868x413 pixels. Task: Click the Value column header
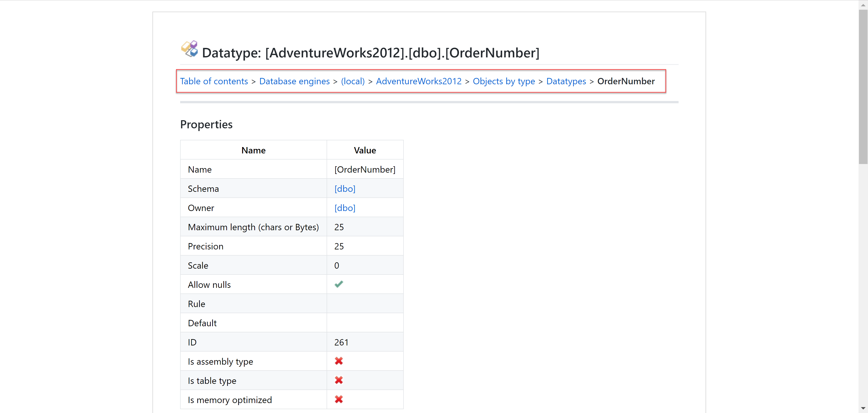tap(365, 150)
